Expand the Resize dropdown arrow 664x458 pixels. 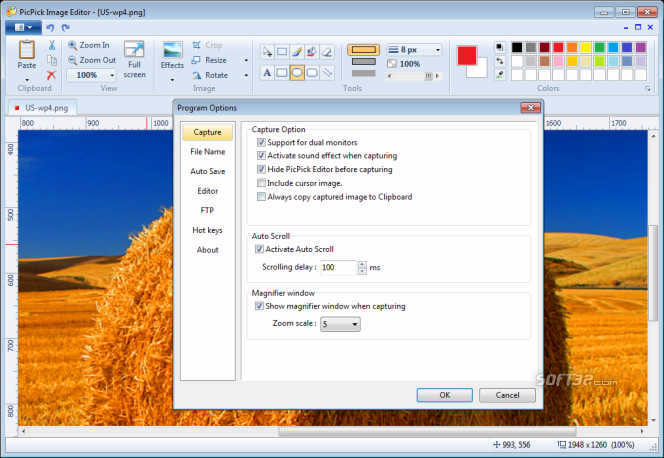[246, 61]
